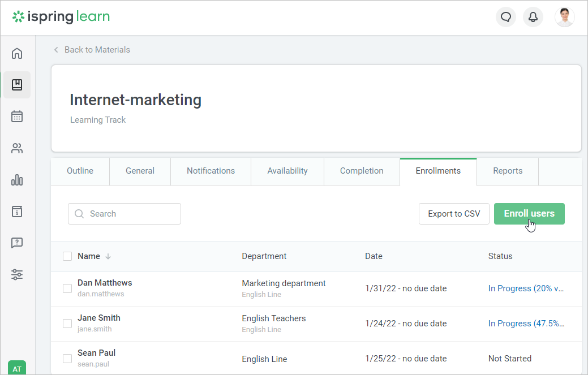
Task: Toggle the Name column sort arrow
Action: (108, 256)
